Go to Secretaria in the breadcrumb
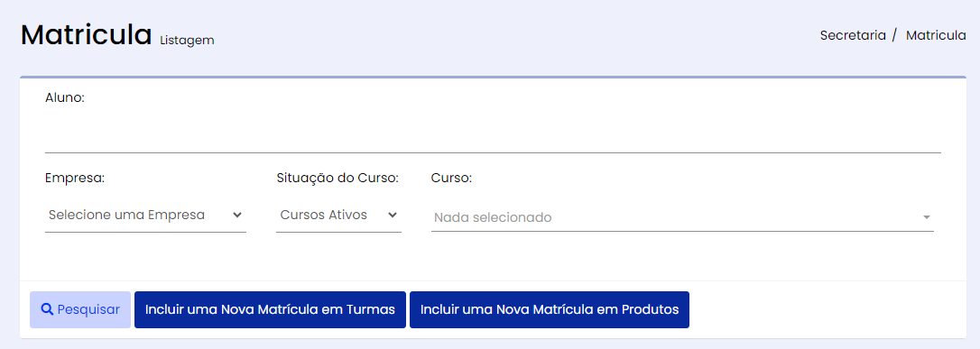The image size is (980, 349). (x=853, y=35)
